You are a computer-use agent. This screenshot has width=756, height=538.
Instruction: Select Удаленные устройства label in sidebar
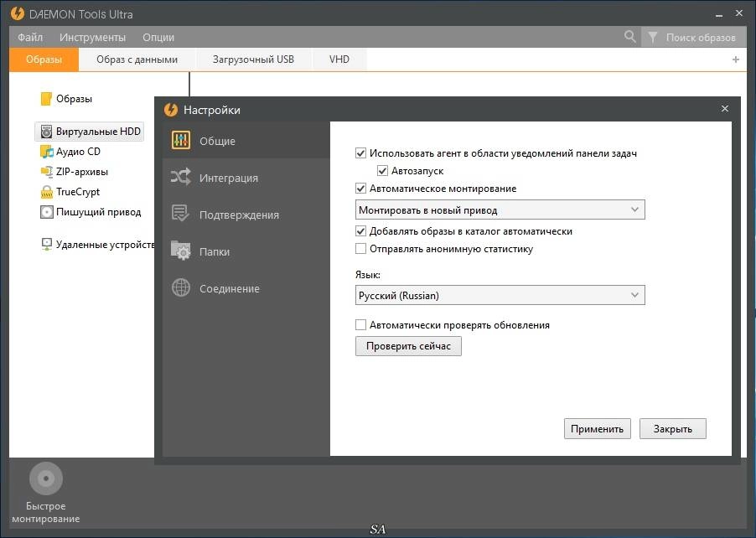click(105, 245)
